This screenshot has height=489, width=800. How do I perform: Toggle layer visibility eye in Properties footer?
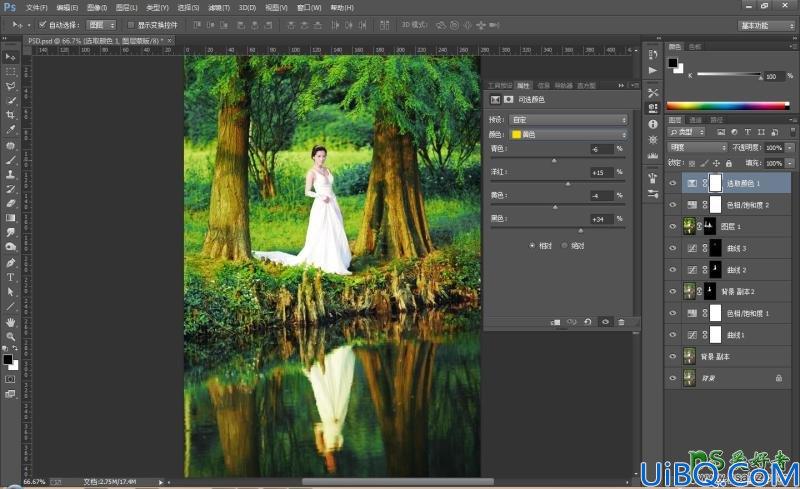605,322
